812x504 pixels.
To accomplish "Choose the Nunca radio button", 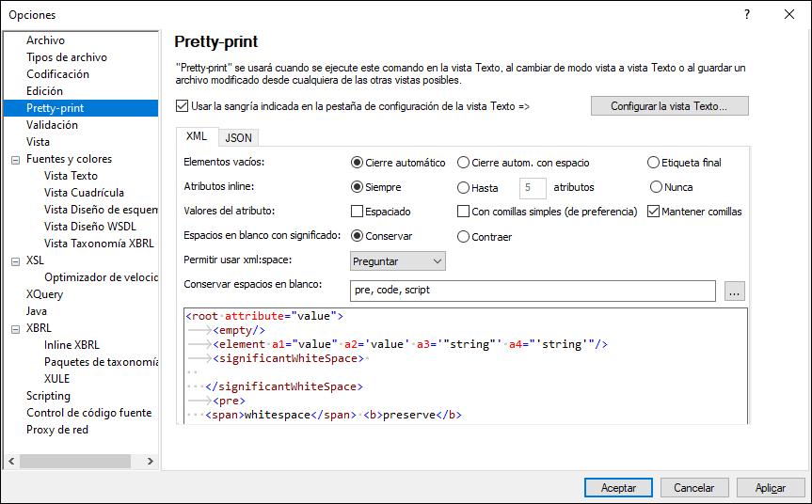I will (x=657, y=187).
